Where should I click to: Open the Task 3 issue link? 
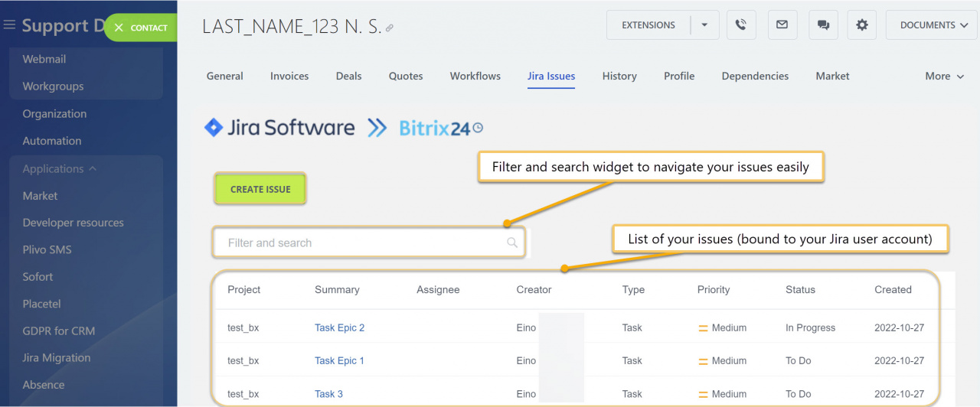pos(328,394)
